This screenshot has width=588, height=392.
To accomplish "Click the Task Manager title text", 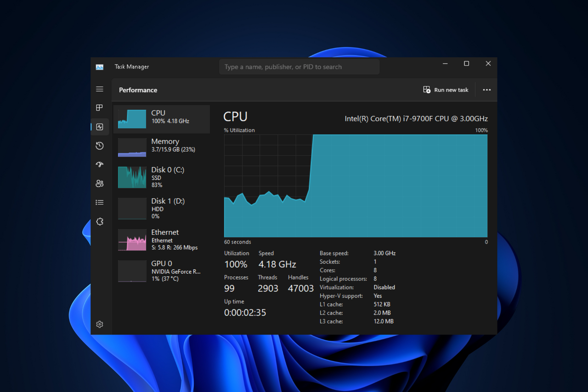I will click(x=132, y=67).
